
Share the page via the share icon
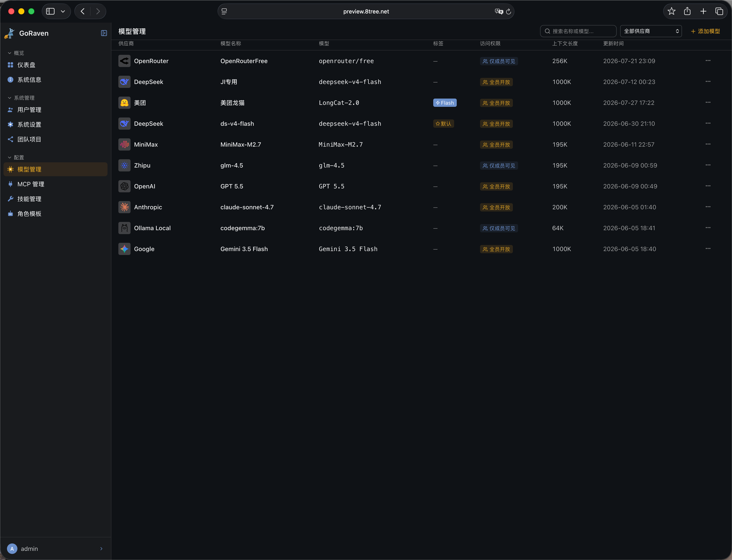(x=687, y=11)
